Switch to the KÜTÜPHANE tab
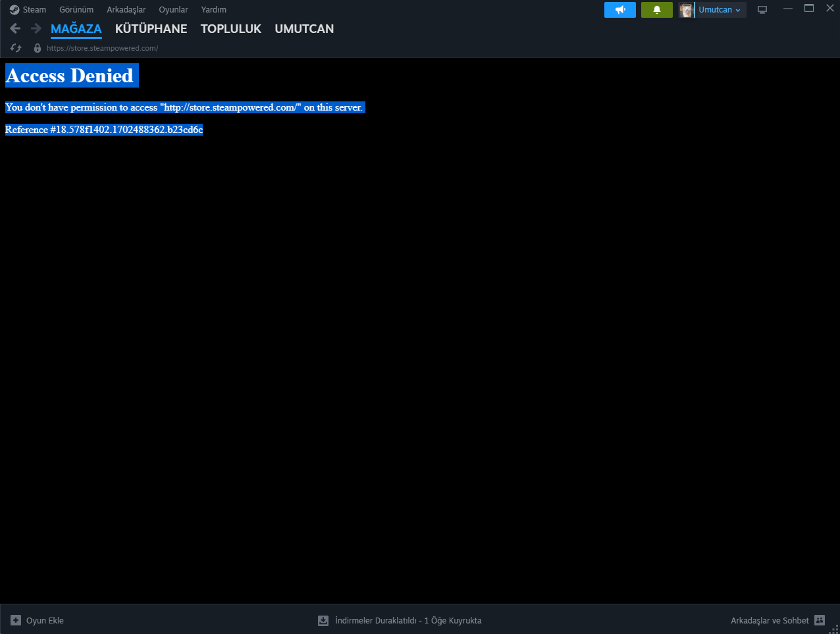840x634 pixels. pyautogui.click(x=151, y=29)
